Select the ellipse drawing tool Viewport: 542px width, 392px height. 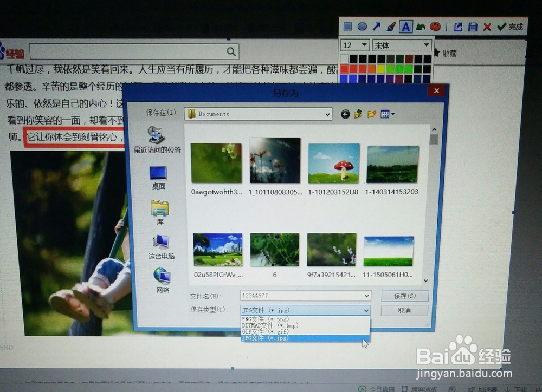coord(362,26)
